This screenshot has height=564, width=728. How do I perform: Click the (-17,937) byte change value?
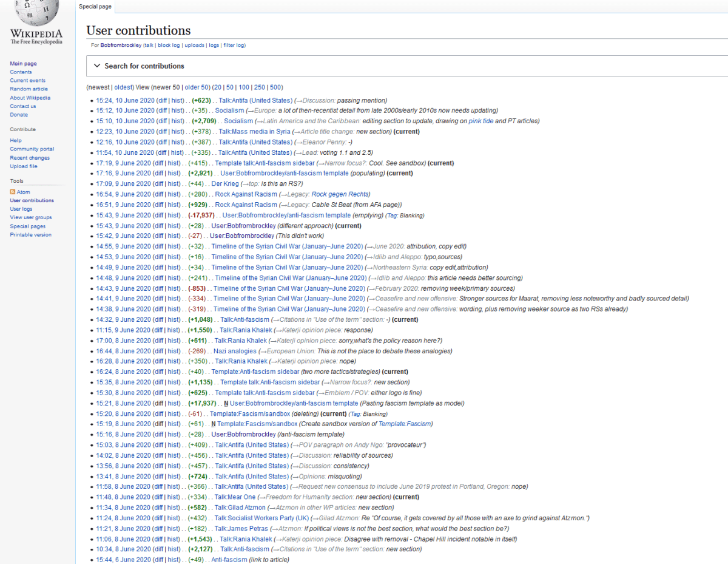pyautogui.click(x=201, y=215)
